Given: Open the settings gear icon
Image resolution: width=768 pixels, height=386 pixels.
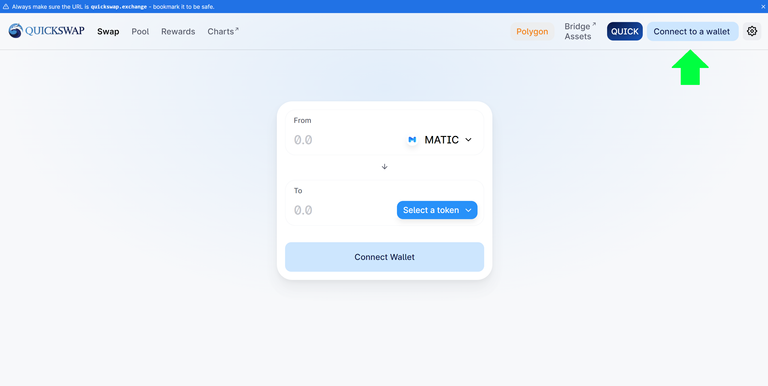Looking at the screenshot, I should point(752,31).
